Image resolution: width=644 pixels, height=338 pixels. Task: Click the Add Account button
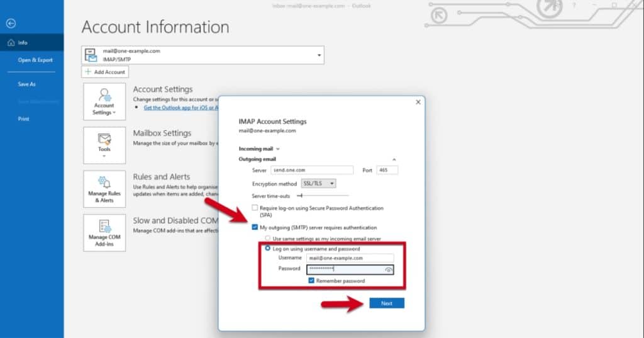pyautogui.click(x=105, y=72)
